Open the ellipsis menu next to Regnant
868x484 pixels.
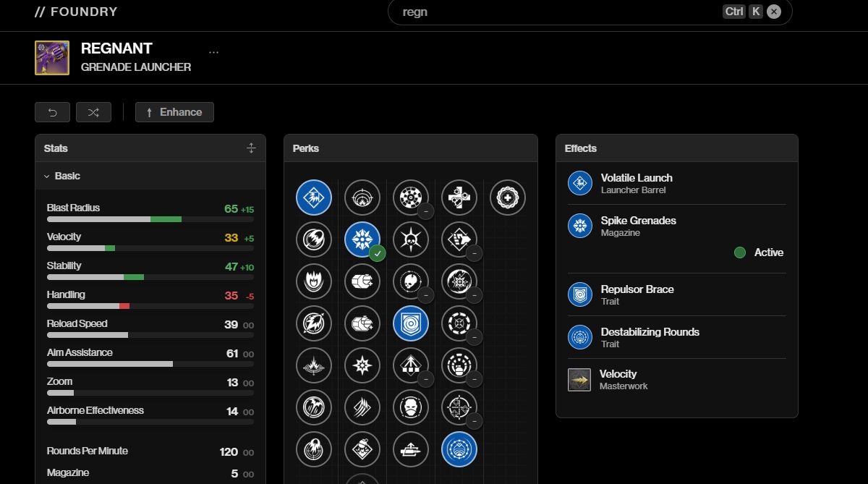tap(213, 52)
